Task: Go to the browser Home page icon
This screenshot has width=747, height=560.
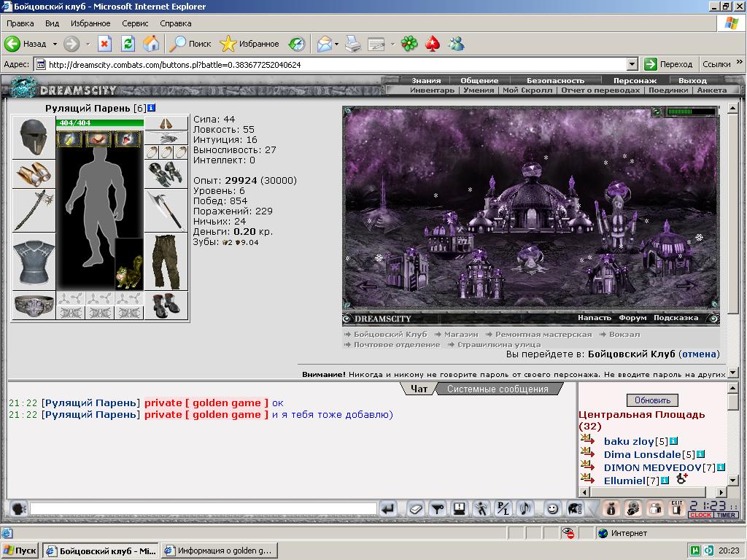Action: (x=151, y=44)
